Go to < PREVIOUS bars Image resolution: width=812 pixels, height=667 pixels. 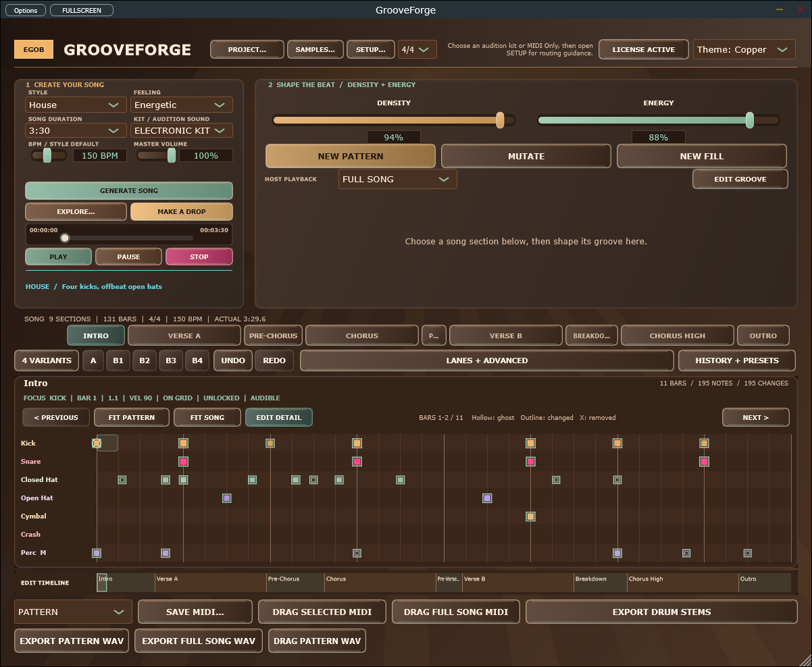click(x=56, y=417)
